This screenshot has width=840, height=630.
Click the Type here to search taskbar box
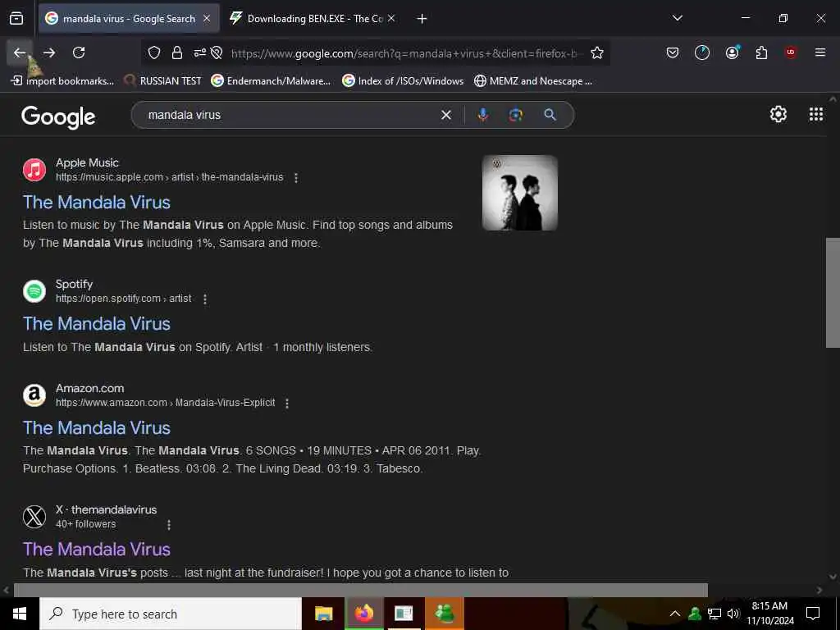tap(171, 614)
